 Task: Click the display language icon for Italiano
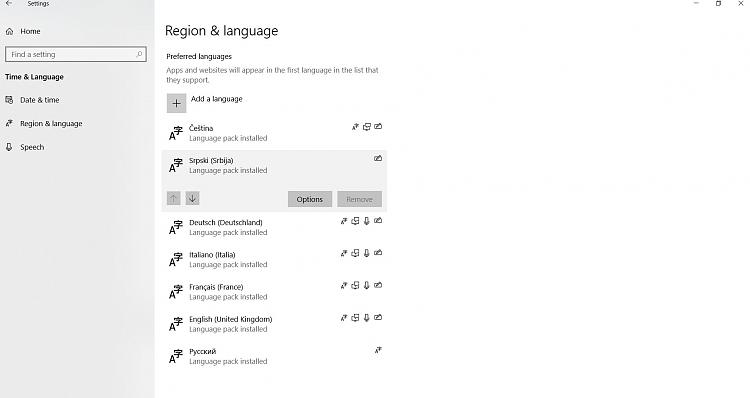[343, 253]
